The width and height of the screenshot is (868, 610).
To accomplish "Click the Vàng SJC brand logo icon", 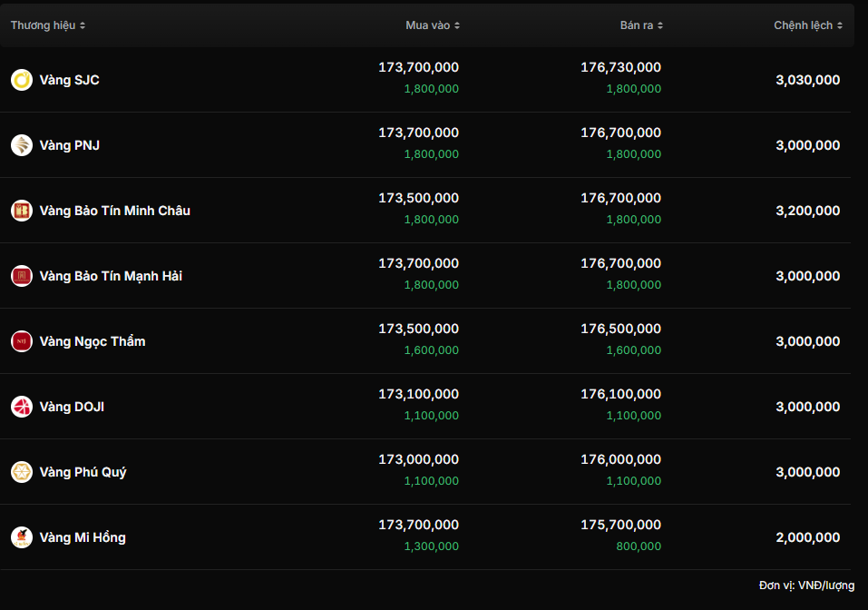I will tap(22, 80).
